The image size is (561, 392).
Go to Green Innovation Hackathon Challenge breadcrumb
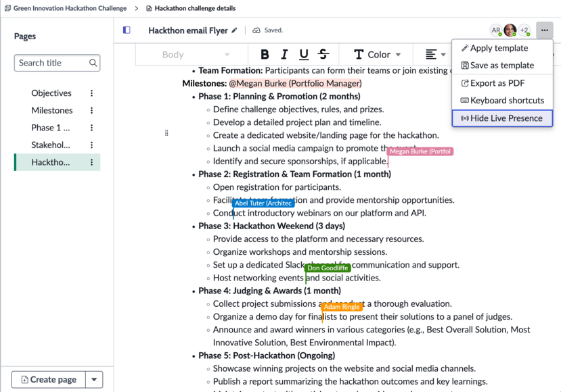coord(66,8)
